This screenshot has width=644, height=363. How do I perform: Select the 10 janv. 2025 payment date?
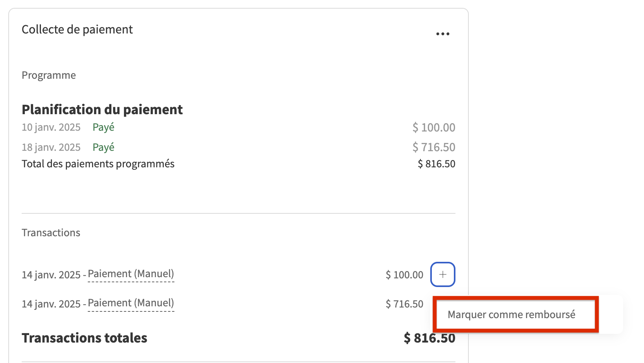tap(51, 127)
